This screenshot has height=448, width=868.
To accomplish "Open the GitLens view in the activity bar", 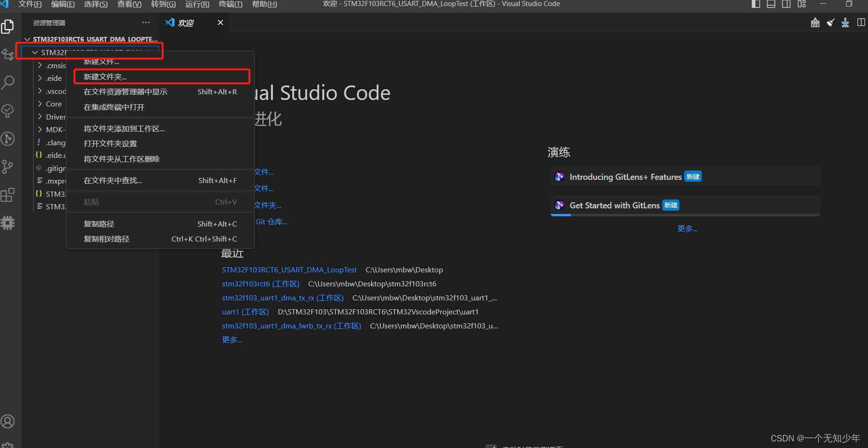I will [7, 139].
